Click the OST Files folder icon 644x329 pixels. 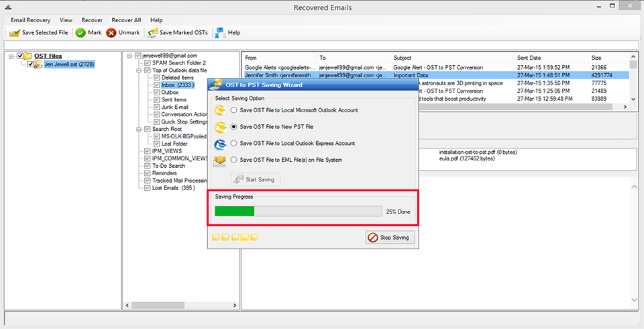28,56
